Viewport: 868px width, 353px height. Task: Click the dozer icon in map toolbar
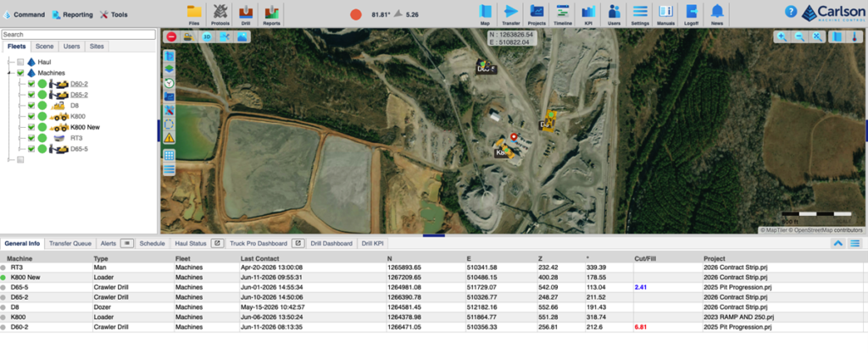click(x=189, y=37)
